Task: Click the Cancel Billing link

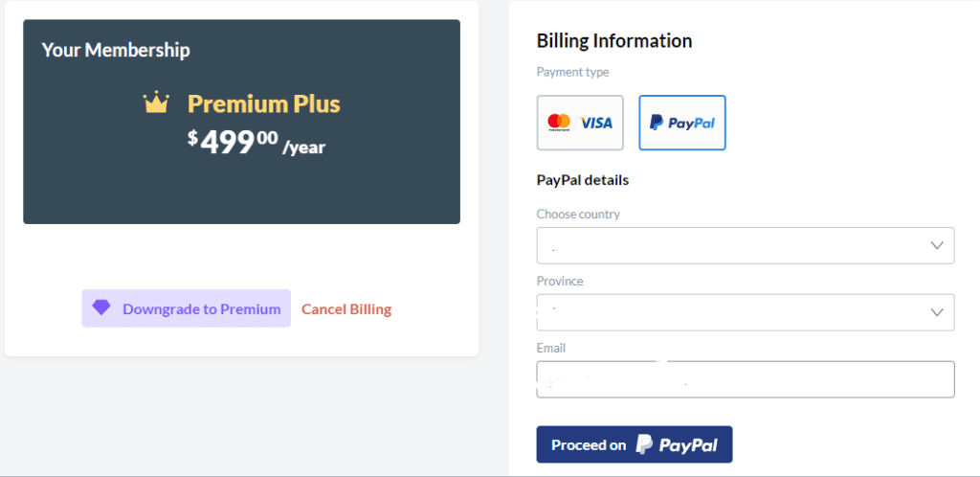Action: tap(346, 308)
